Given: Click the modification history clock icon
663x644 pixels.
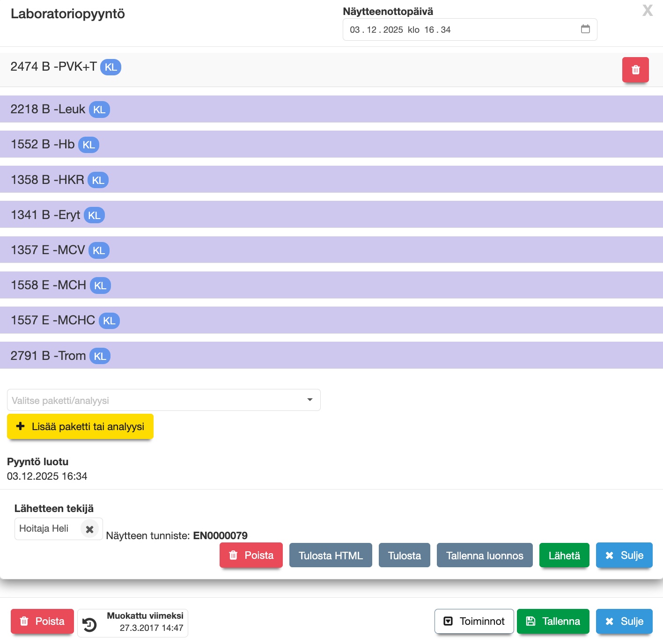Looking at the screenshot, I should coord(89,624).
